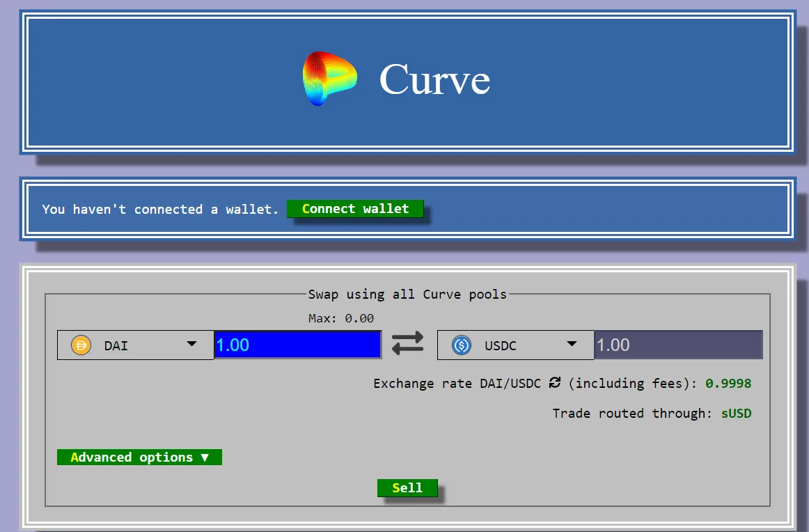Refresh the DAI/USDC exchange rate icon
Image resolution: width=809 pixels, height=532 pixels.
tap(555, 382)
